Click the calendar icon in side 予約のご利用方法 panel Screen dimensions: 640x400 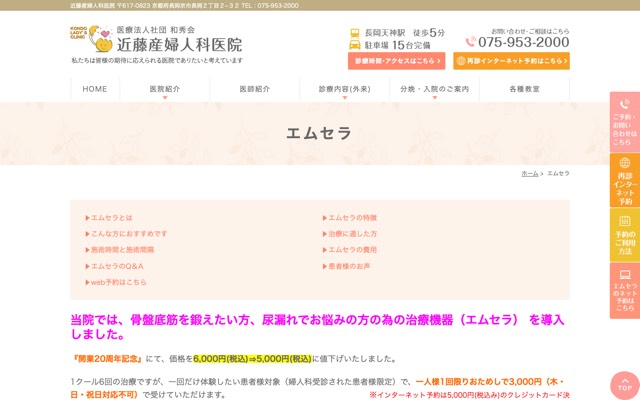pos(624,221)
